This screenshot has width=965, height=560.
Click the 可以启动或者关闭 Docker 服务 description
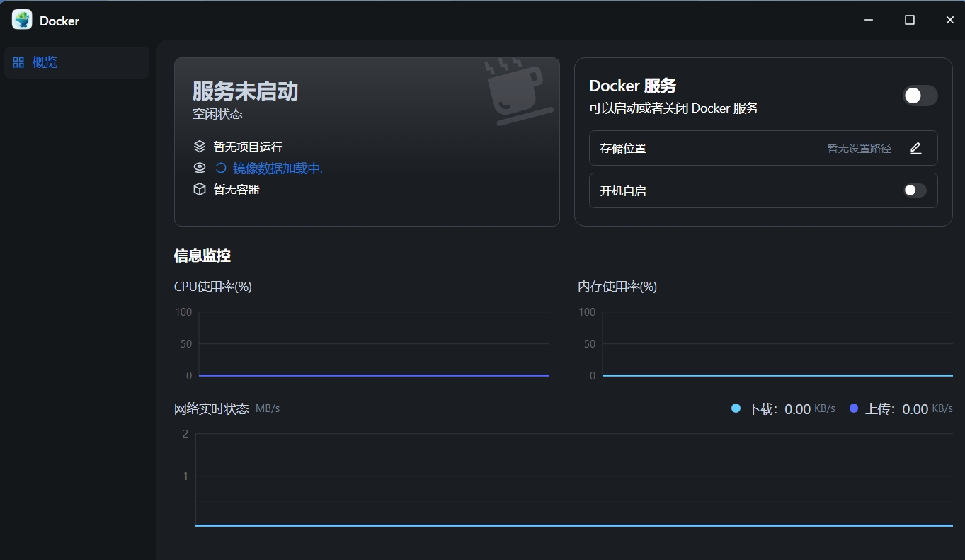673,108
